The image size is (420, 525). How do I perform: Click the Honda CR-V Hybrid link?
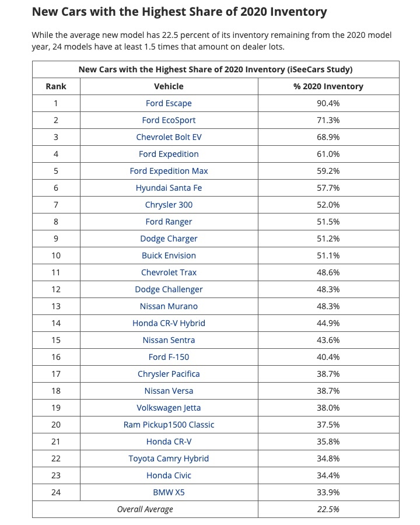tap(169, 323)
